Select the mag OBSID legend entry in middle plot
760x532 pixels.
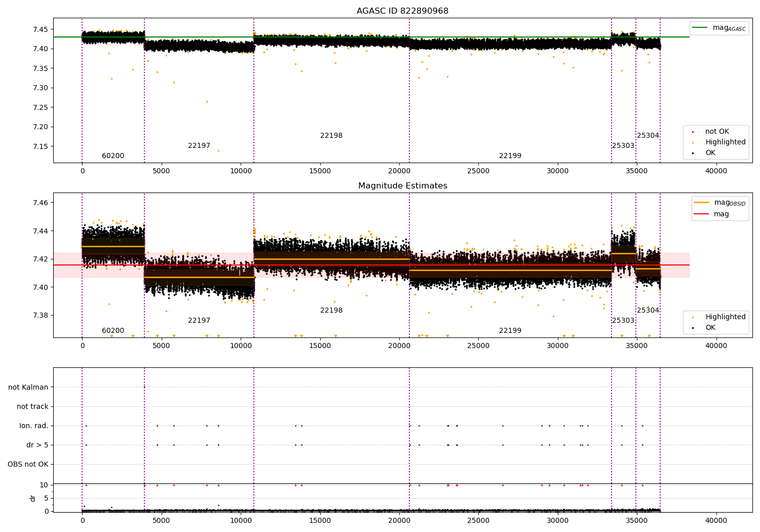[x=719, y=203]
